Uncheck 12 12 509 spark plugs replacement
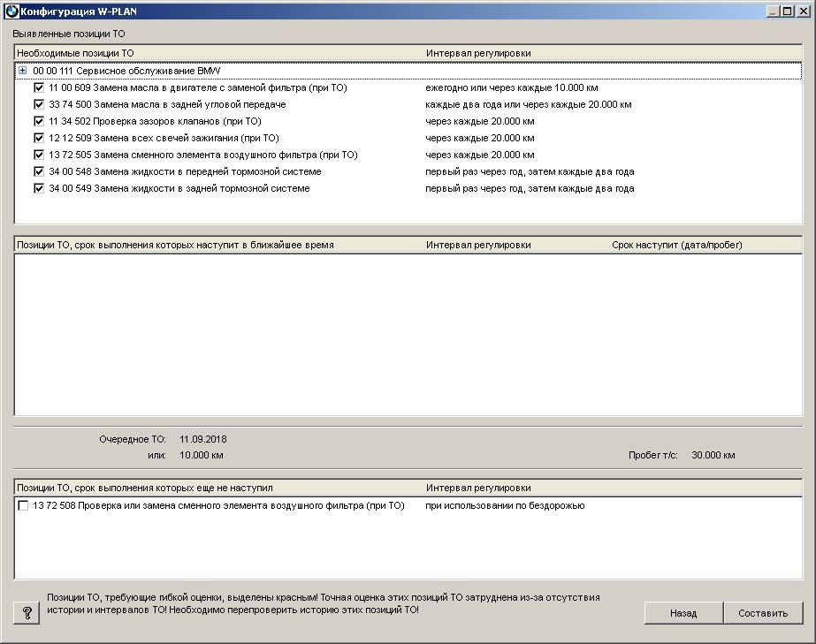The image size is (816, 644). [39, 138]
